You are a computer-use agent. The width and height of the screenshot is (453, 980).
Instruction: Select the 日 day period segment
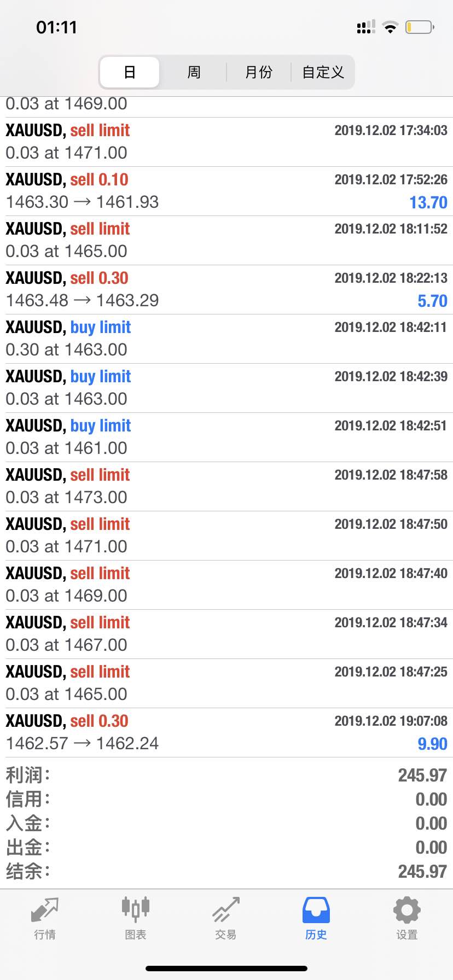[x=130, y=72]
